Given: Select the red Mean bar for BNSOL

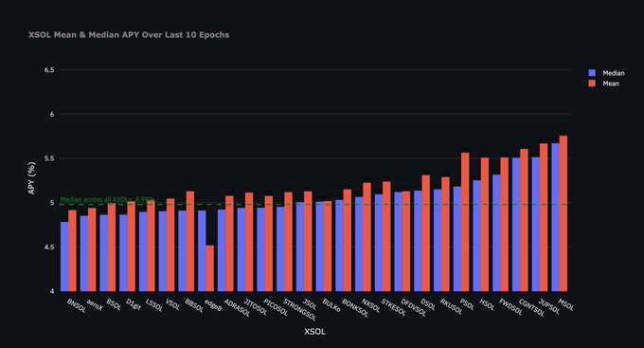Looking at the screenshot, I should click(72, 250).
